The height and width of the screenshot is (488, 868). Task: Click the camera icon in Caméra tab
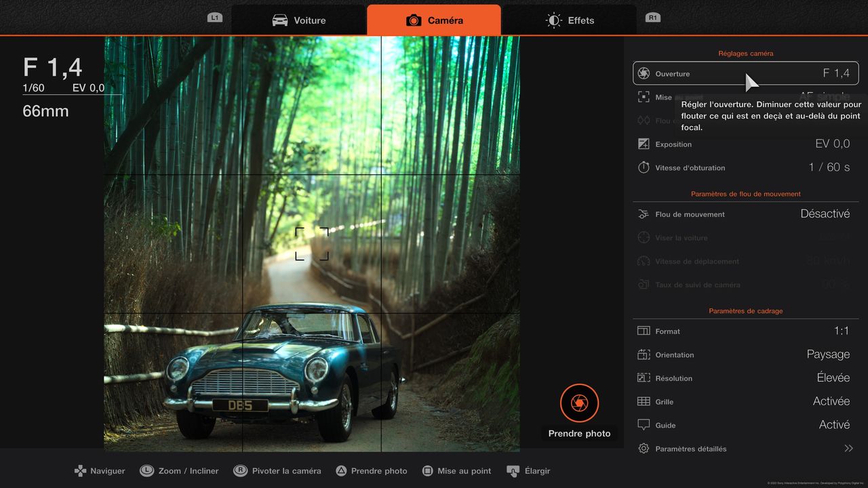[414, 20]
